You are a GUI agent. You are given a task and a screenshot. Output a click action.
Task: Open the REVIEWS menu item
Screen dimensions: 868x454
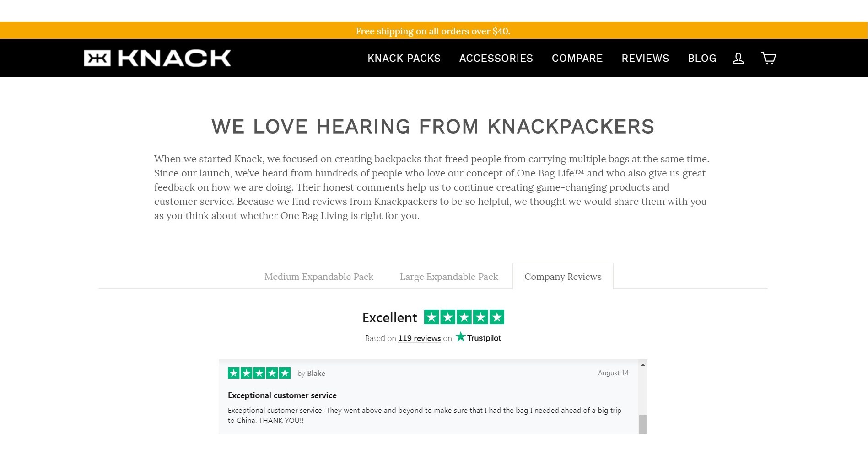[x=645, y=58]
